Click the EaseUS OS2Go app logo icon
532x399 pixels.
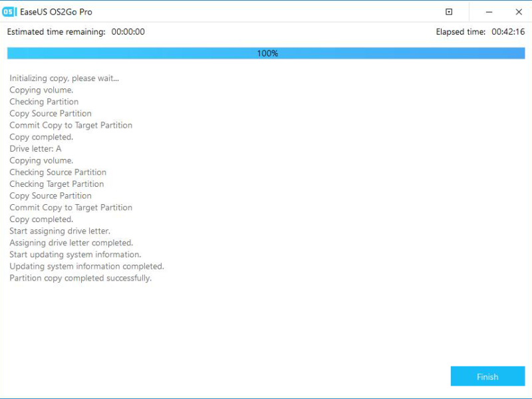[9, 12]
